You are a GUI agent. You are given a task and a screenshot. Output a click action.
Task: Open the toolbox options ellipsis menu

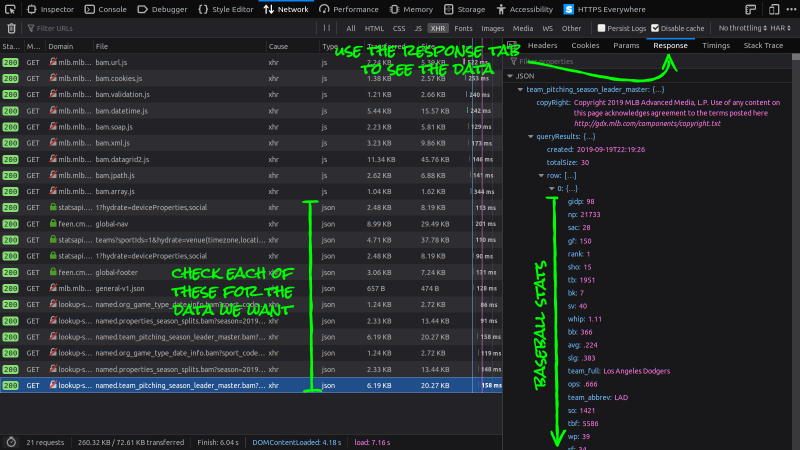coord(791,9)
